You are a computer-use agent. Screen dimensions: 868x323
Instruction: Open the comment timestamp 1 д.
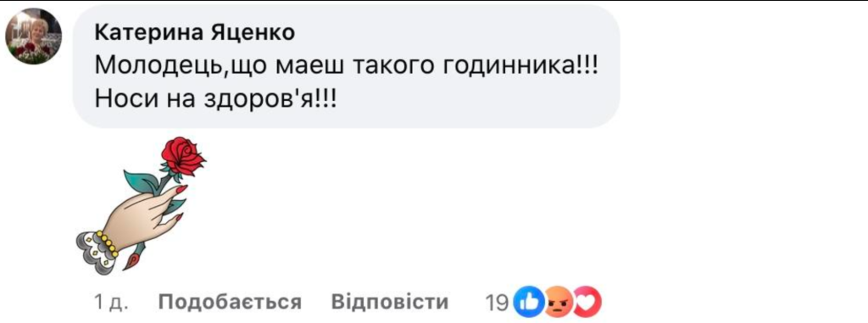(112, 303)
